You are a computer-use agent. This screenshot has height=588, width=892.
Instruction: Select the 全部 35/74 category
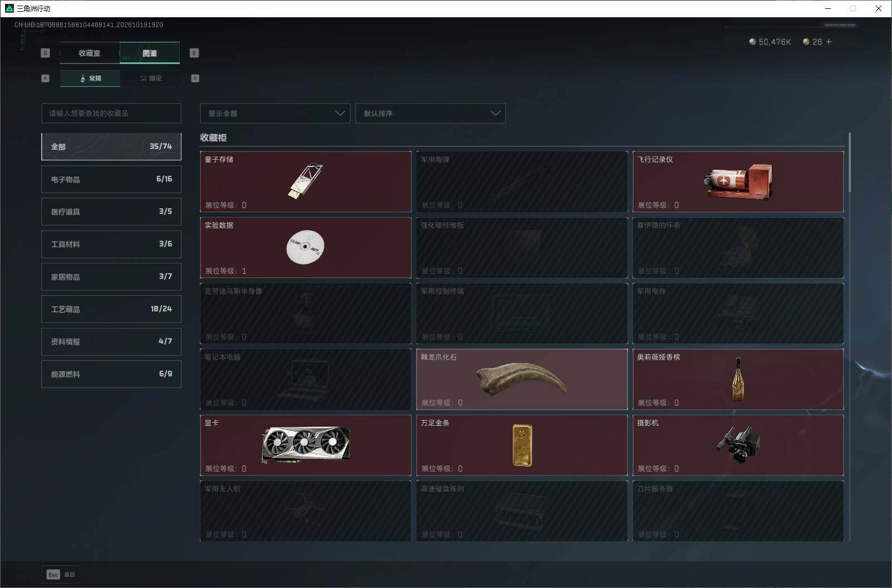[111, 146]
